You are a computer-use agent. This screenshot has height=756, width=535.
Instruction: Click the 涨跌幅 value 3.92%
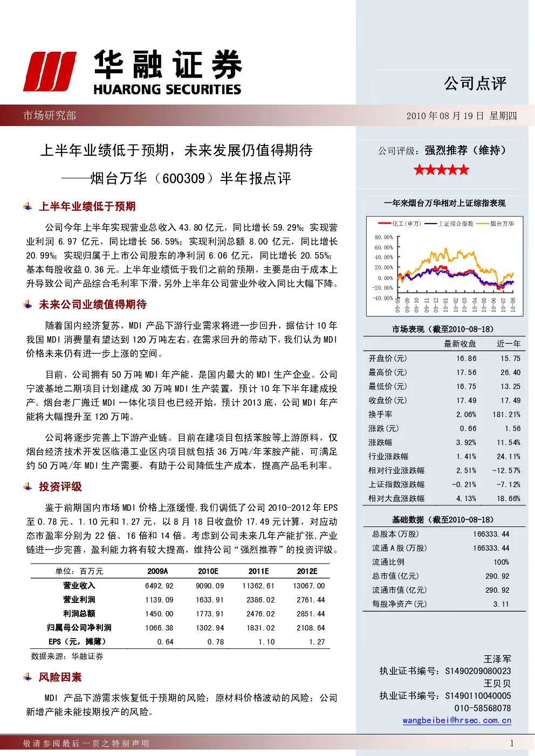[x=467, y=442]
